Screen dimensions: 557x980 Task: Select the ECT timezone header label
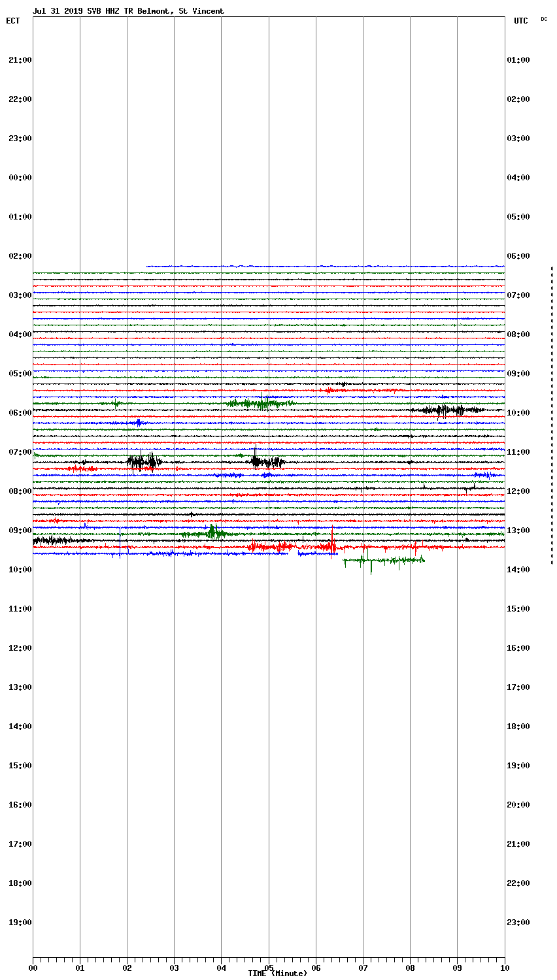point(13,21)
